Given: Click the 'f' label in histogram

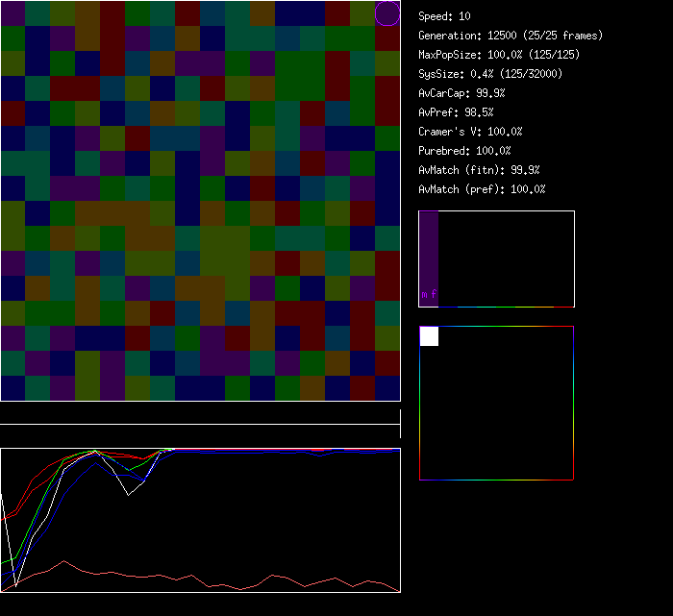Looking at the screenshot, I should tap(434, 295).
